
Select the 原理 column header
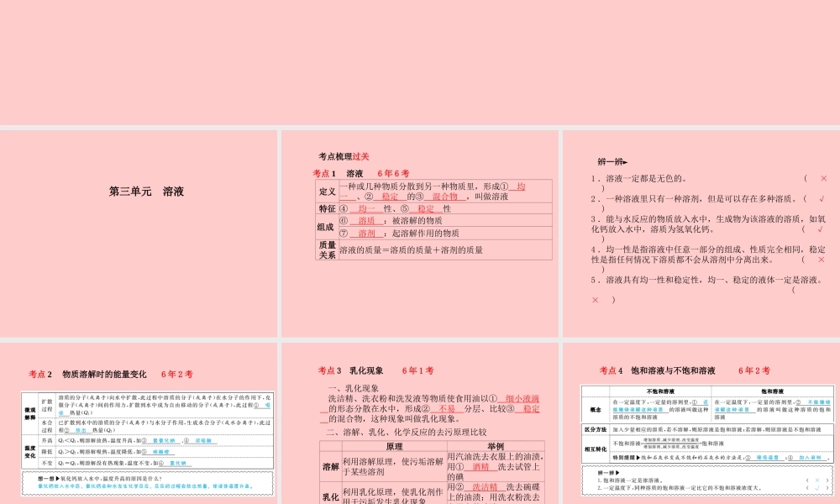pos(394,446)
